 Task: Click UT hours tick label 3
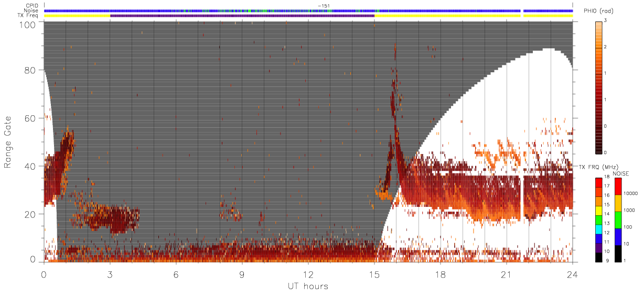pos(110,274)
